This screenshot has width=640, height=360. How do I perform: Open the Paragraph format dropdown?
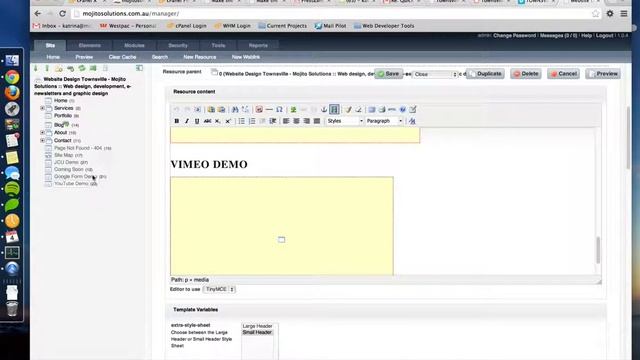[x=384, y=121]
